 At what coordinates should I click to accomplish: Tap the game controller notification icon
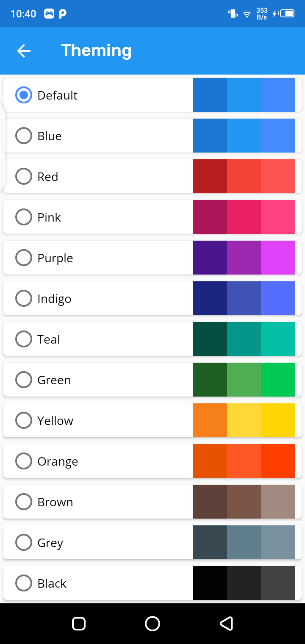point(49,14)
